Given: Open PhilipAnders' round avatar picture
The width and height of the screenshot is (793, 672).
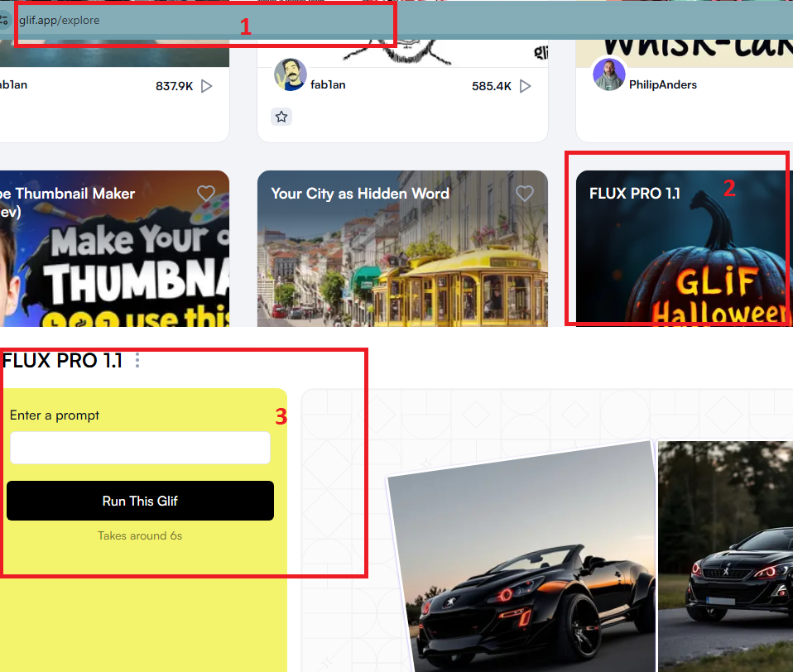Looking at the screenshot, I should 608,74.
